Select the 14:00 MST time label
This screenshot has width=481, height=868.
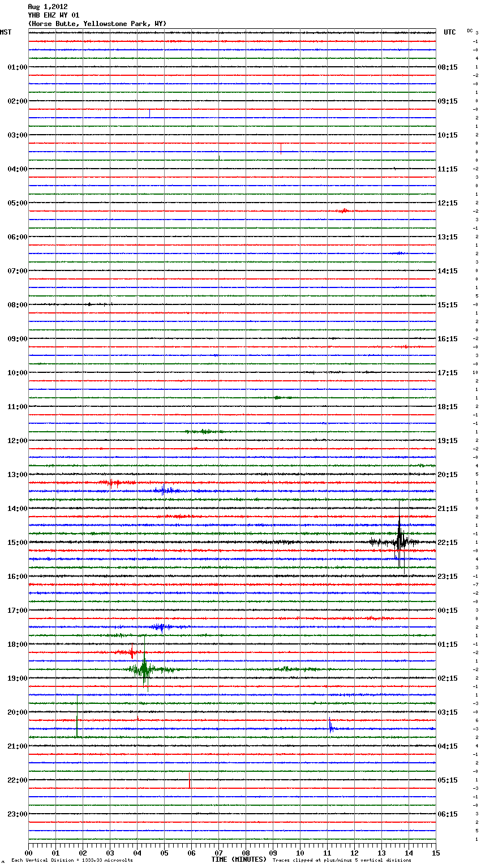click(18, 509)
